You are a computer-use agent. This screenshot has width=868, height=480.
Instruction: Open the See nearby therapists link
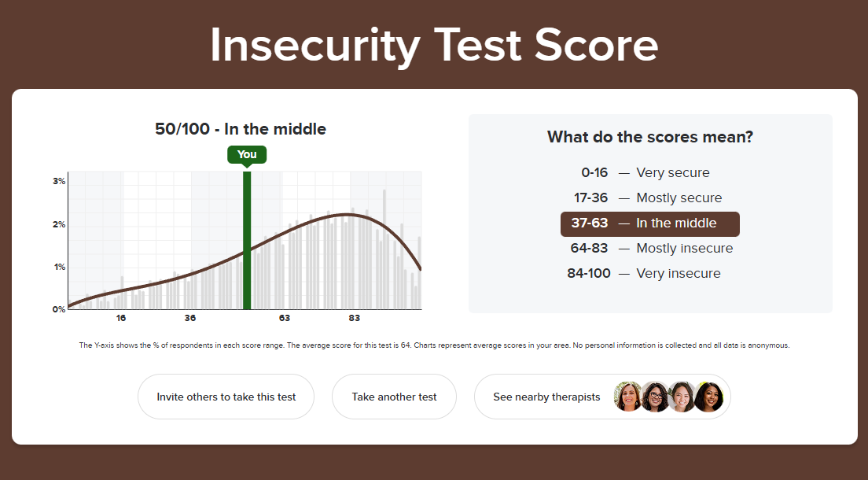point(546,397)
